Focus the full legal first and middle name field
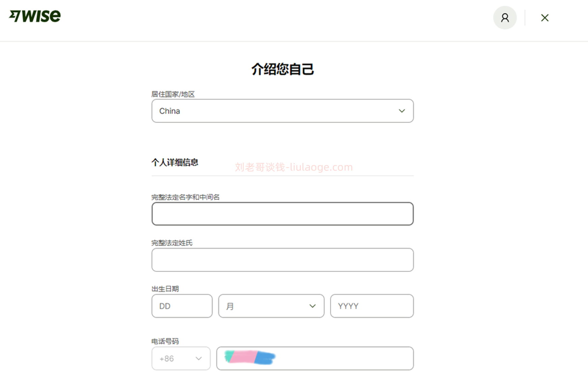Screen dimensions: 588x379 (283, 214)
